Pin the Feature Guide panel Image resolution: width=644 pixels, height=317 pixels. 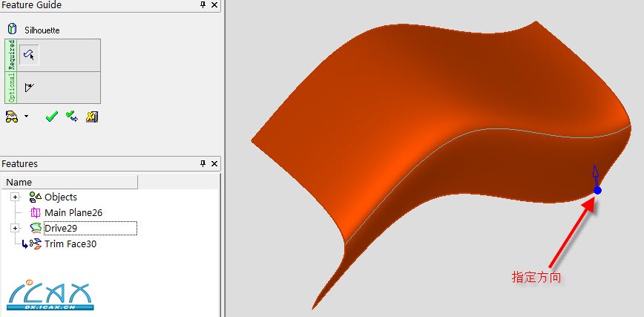click(x=203, y=5)
